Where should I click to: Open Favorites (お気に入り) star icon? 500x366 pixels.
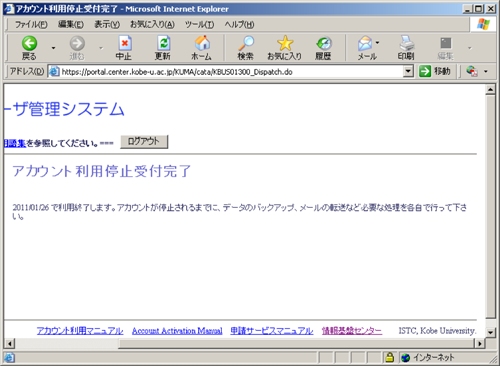pyautogui.click(x=285, y=44)
